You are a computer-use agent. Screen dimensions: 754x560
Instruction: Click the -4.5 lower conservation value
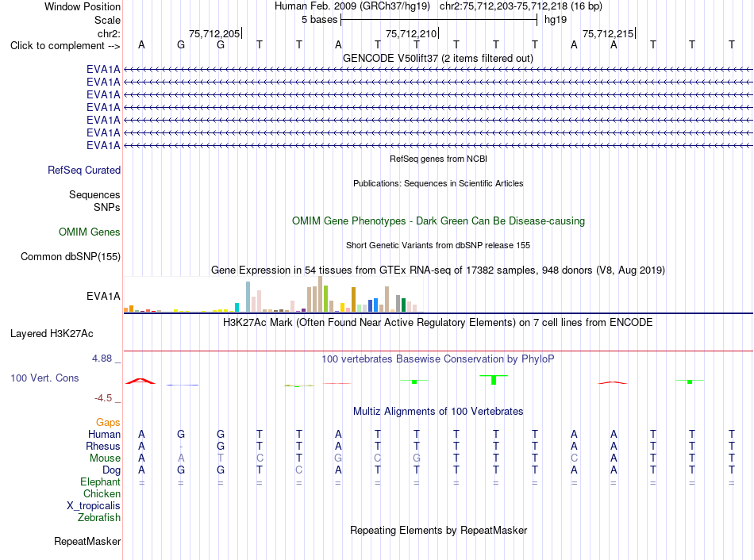coord(103,398)
